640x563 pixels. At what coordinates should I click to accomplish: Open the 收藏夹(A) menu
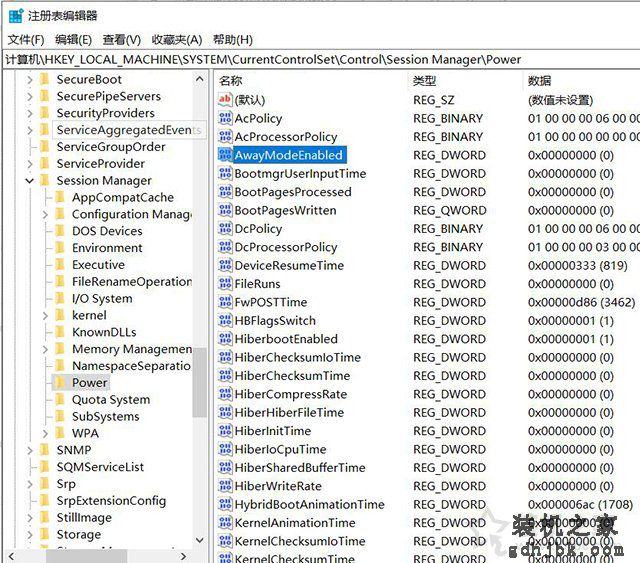point(177,40)
